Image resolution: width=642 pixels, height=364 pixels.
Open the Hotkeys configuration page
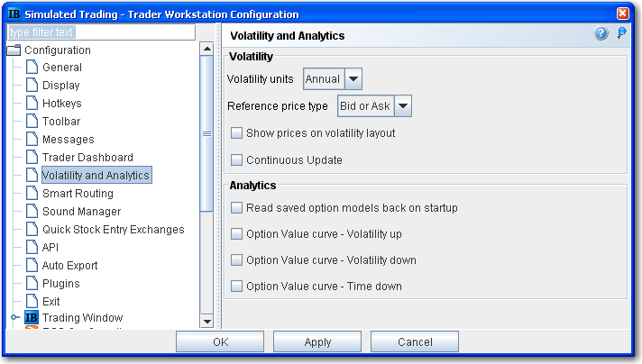tap(62, 104)
